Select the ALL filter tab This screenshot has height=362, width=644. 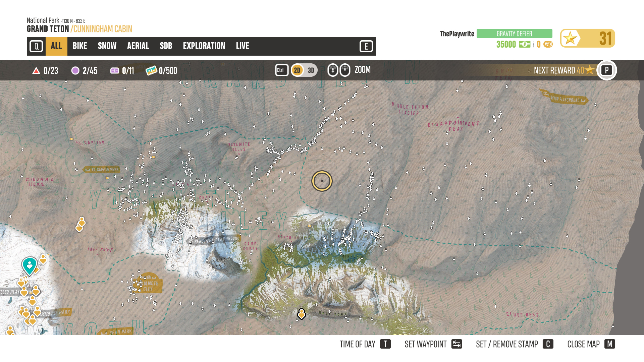point(56,46)
